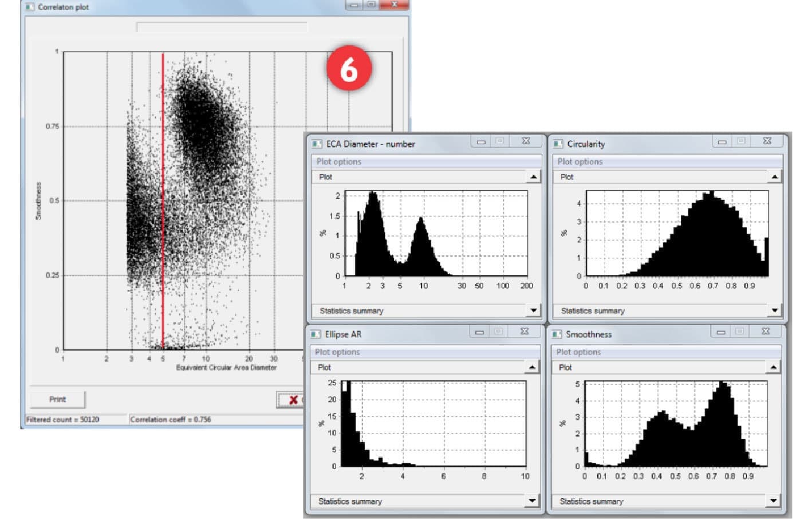Click the red number 6 badge
The height and width of the screenshot is (520, 812).
pyautogui.click(x=349, y=69)
